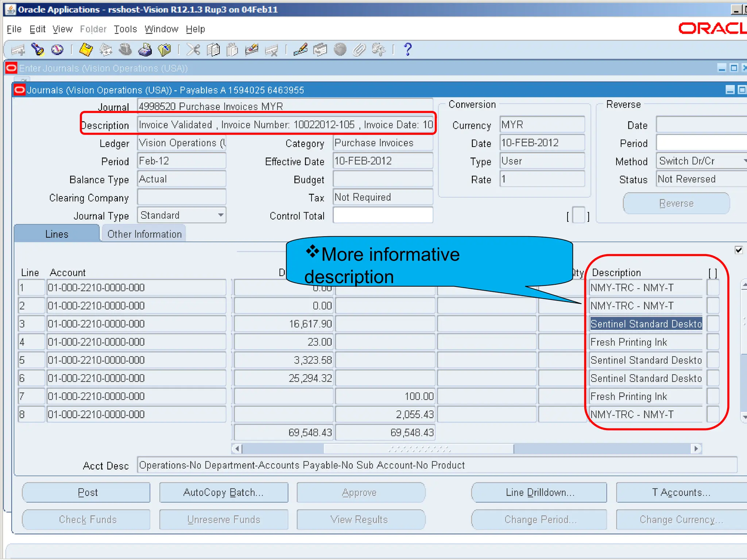Viewport: 747px width, 560px height.
Task: Click the Line Drilldown button
Action: coord(539,493)
